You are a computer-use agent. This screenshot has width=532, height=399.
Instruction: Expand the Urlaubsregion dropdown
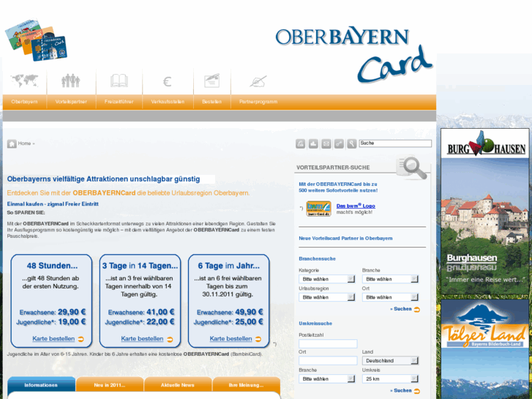[326, 297]
